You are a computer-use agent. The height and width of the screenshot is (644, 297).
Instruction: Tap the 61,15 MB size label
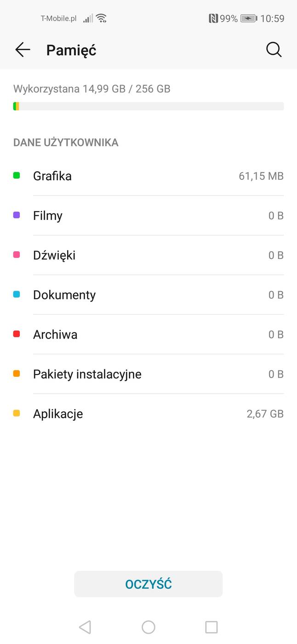(261, 176)
